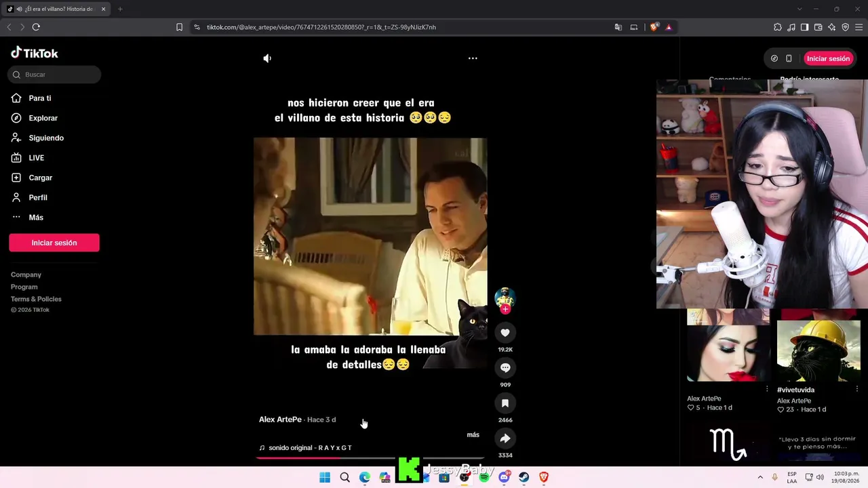Expand the Terms & Policies footer section

click(36, 299)
